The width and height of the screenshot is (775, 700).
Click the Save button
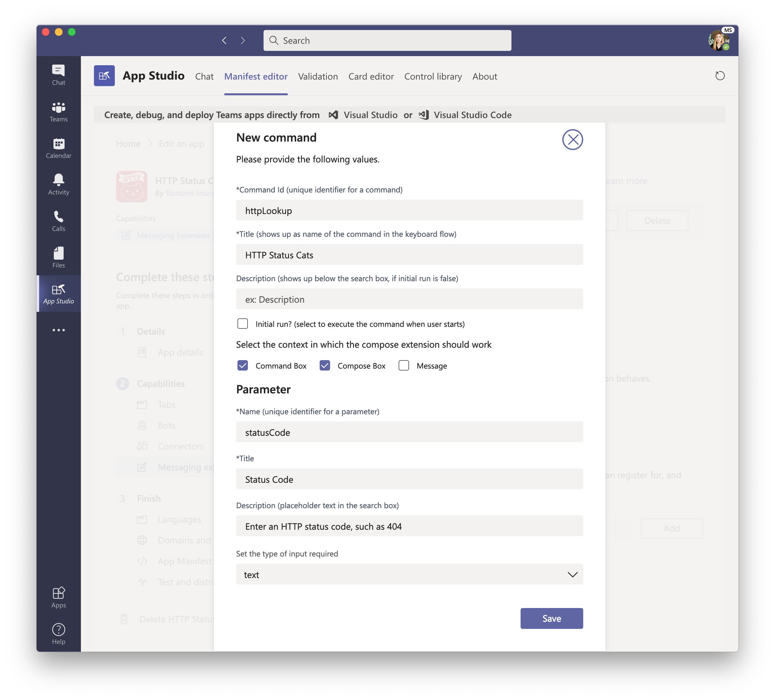pos(551,618)
